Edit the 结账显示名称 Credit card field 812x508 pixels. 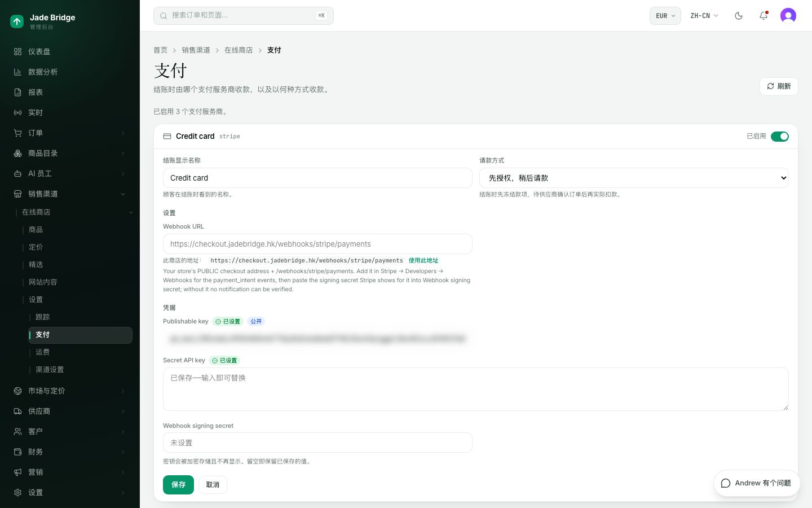click(x=317, y=178)
